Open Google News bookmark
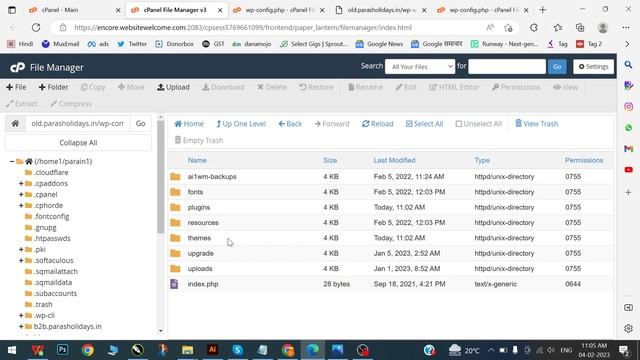The width and height of the screenshot is (640, 360). [379, 44]
